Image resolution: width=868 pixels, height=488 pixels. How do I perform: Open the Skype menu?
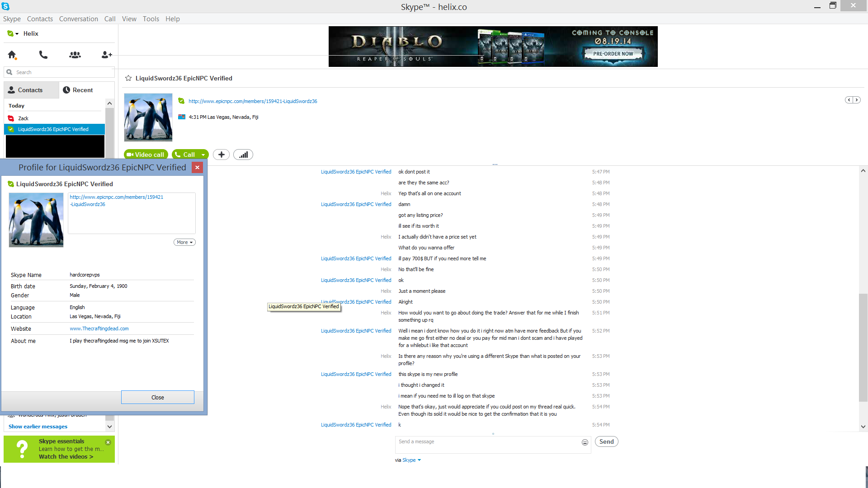coord(12,19)
